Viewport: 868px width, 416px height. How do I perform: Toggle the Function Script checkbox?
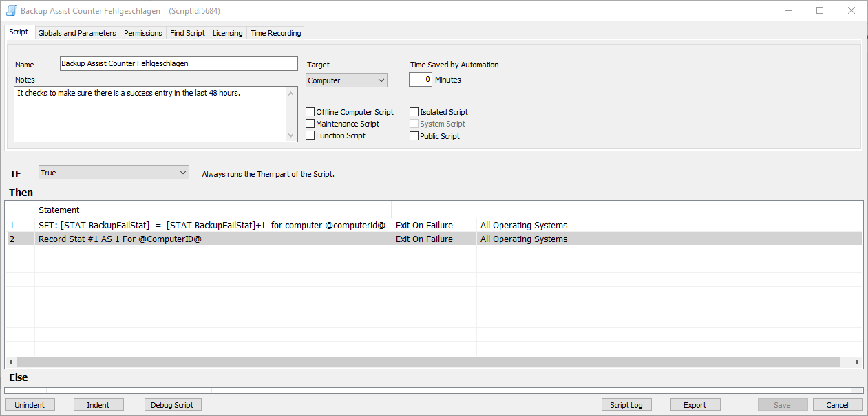click(x=310, y=135)
